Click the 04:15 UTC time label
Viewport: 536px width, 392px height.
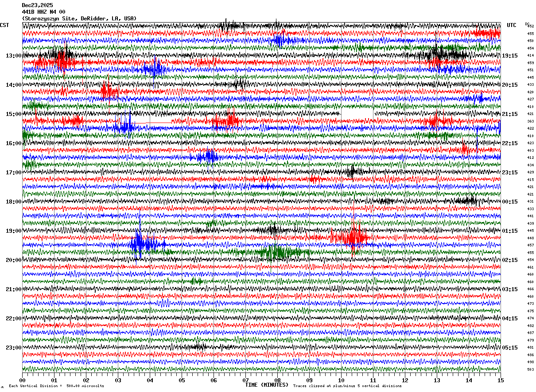(510, 319)
